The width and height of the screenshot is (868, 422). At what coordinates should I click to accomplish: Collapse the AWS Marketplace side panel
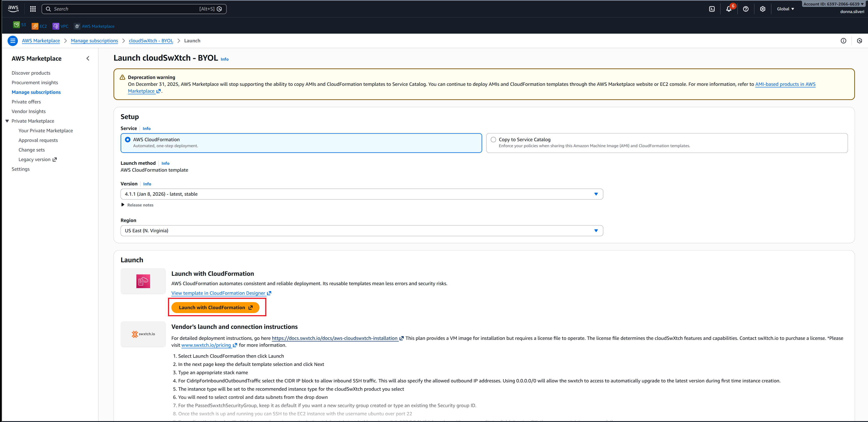(x=88, y=59)
